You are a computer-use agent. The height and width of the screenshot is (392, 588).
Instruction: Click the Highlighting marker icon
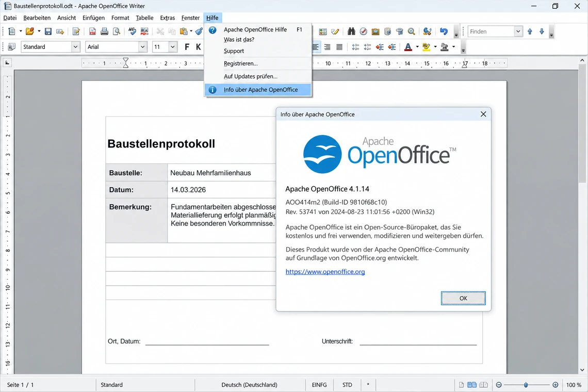tap(427, 47)
